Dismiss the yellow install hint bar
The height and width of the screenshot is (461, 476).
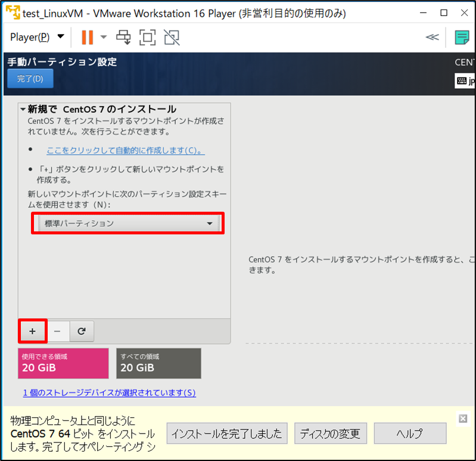pos(463,419)
